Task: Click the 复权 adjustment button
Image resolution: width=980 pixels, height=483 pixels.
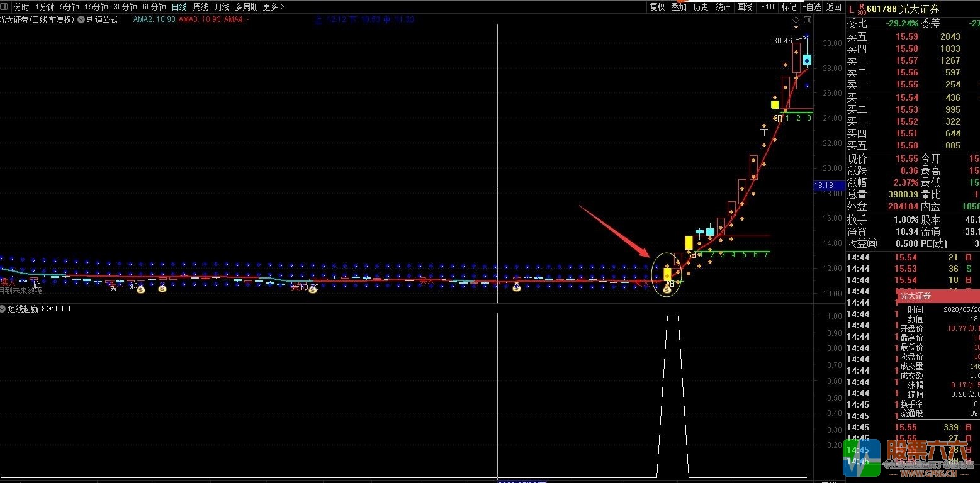Action: point(657,7)
